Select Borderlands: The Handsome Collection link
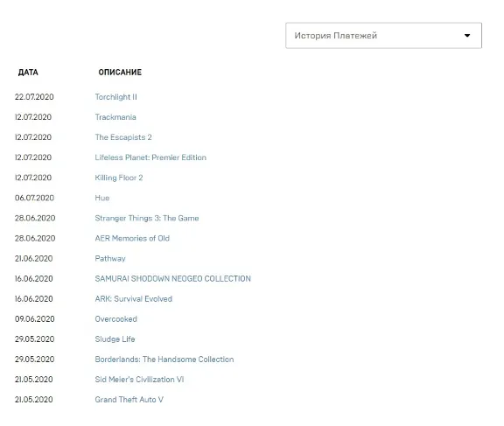The height and width of the screenshot is (426, 504). (x=164, y=360)
